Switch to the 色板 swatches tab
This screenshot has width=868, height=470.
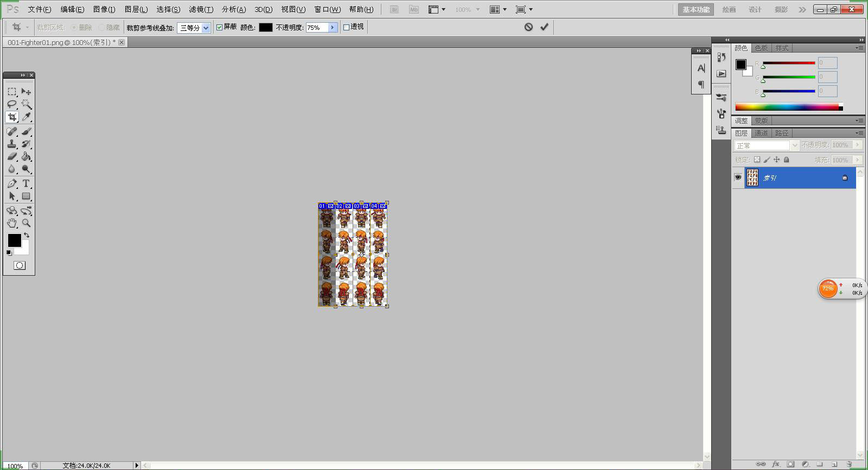tap(761, 48)
